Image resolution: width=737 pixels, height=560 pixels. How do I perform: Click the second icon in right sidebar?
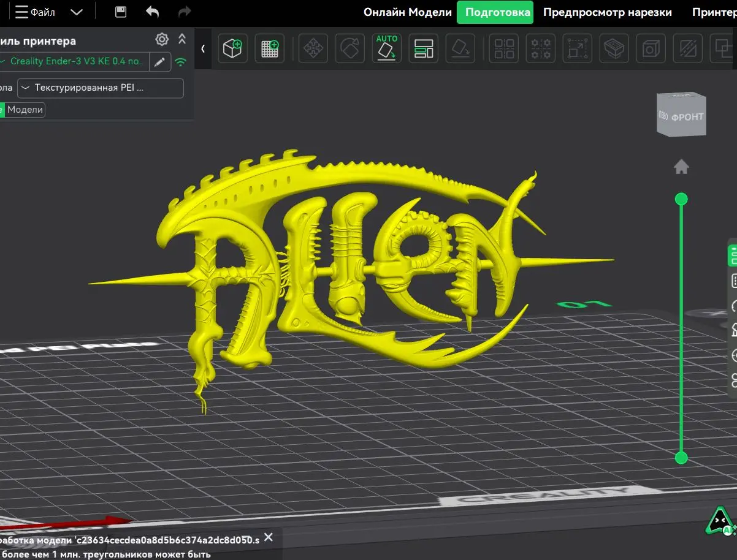point(734,281)
